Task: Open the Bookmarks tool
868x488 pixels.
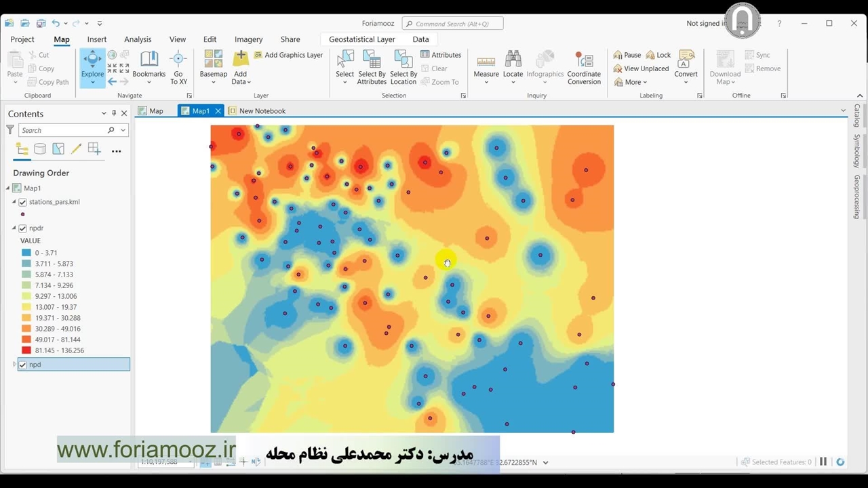Action: tap(149, 62)
